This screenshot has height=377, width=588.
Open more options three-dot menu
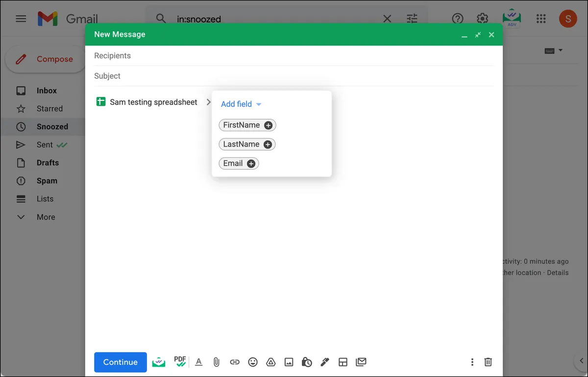pos(472,362)
